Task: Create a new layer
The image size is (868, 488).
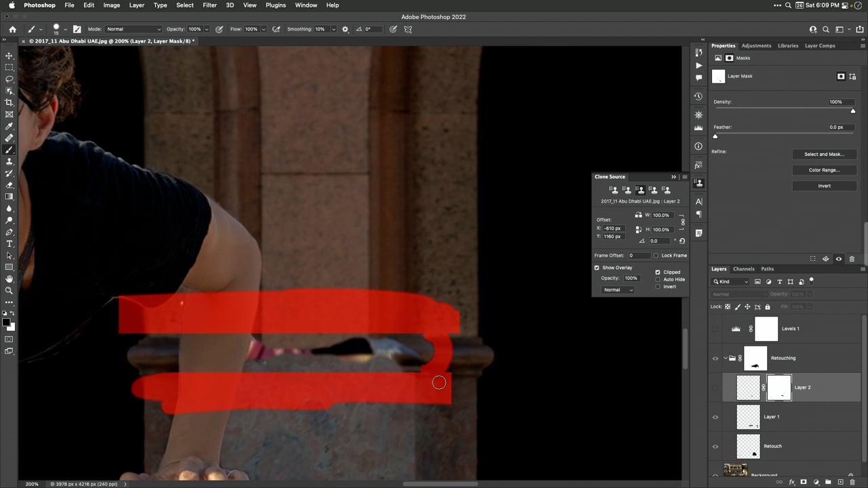Action: (840, 482)
